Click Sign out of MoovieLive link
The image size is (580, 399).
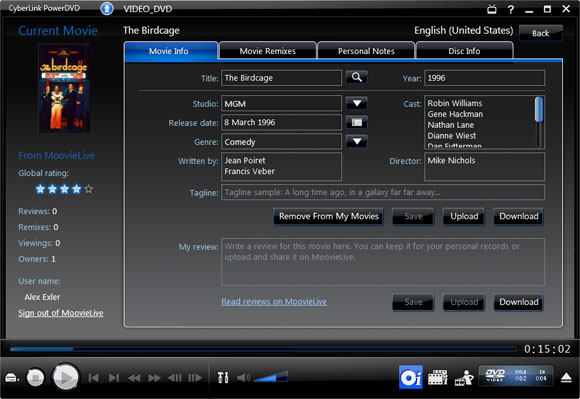[61, 313]
